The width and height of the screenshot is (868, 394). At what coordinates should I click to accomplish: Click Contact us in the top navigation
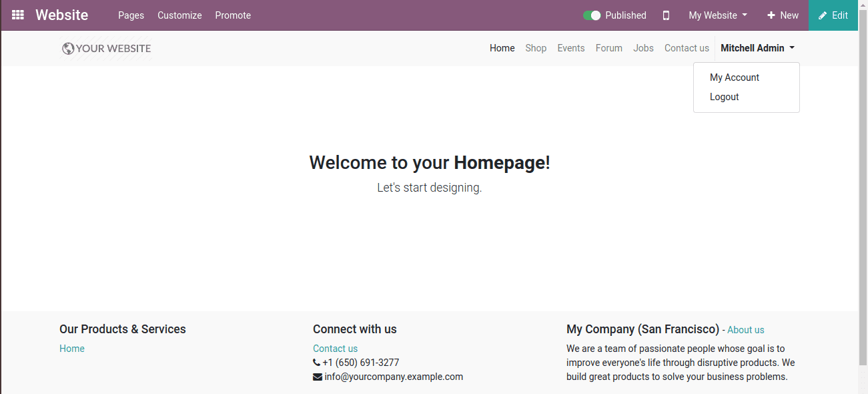coord(687,48)
